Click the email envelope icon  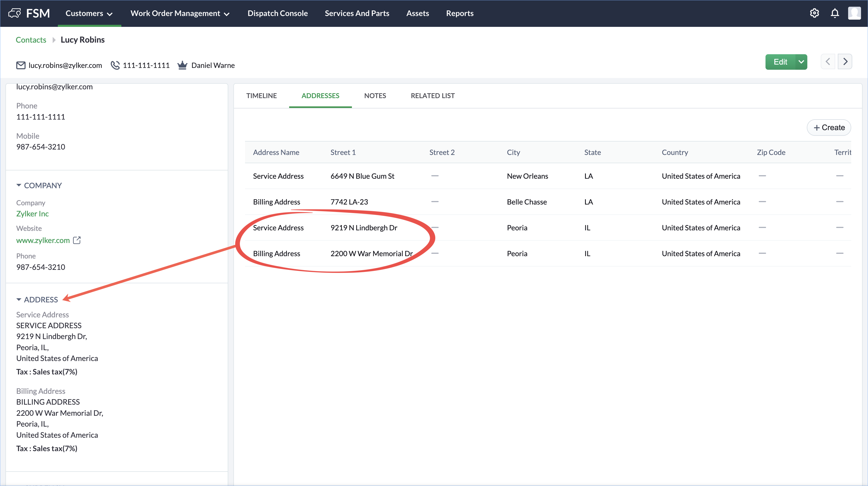[21, 65]
